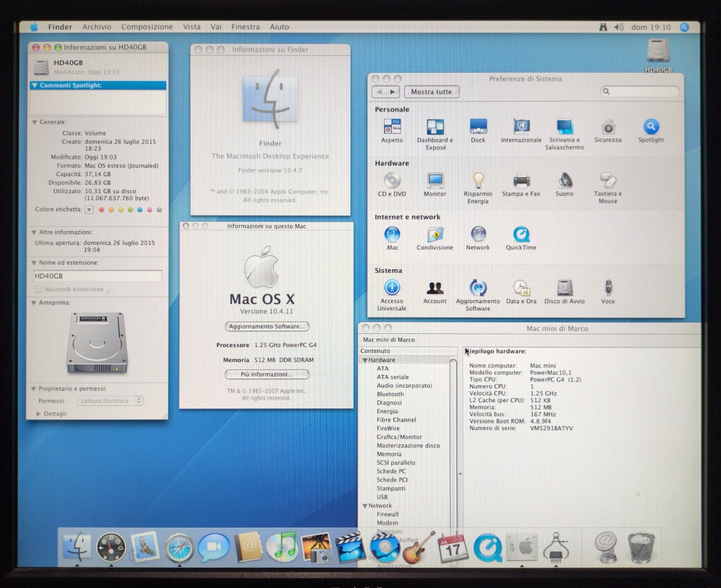Open Tastiera e Mouse preferences
The image size is (721, 588).
(608, 188)
